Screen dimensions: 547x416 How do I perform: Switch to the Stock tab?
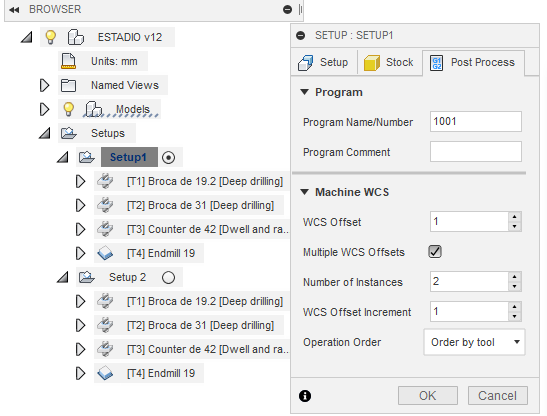coord(389,62)
